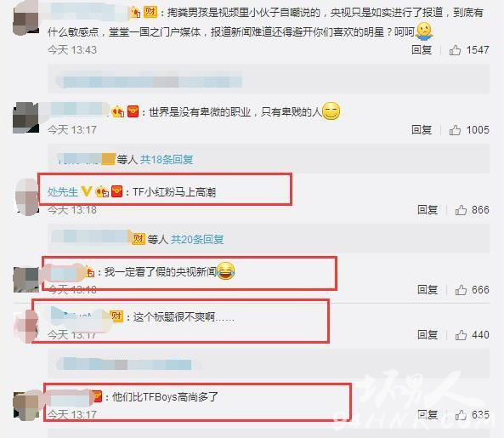Click avatar of 处先生 comment
Screen dimensions: 504x438
(x=27, y=196)
